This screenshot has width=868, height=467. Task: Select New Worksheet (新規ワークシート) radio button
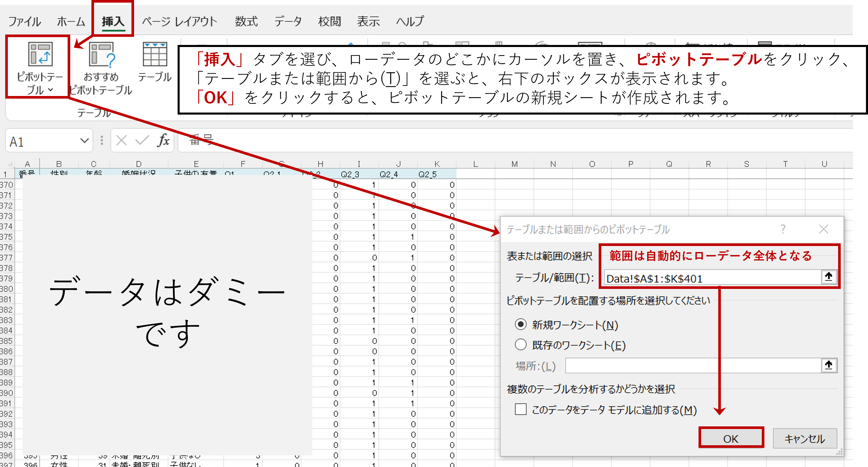521,325
